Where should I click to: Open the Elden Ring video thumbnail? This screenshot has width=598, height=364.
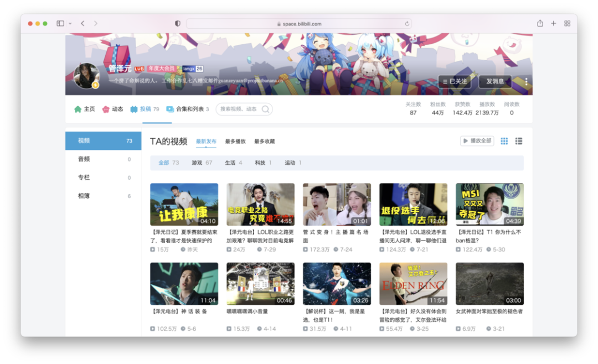(414, 284)
